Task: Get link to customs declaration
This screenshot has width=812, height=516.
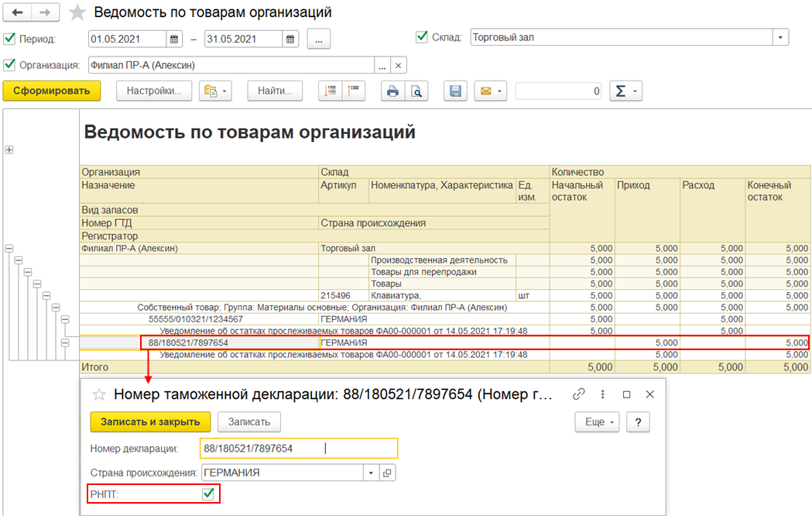Action: [577, 394]
